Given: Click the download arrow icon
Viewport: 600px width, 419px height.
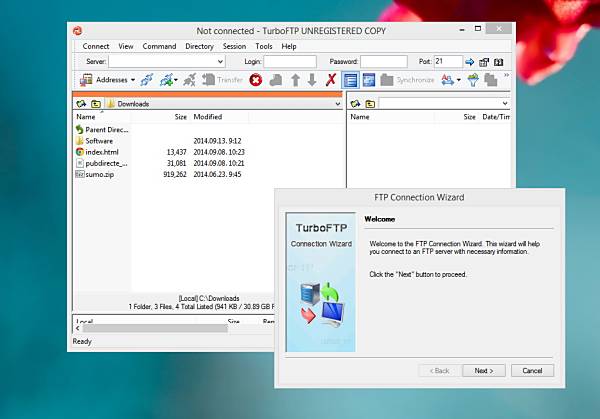Looking at the screenshot, I should (x=312, y=80).
